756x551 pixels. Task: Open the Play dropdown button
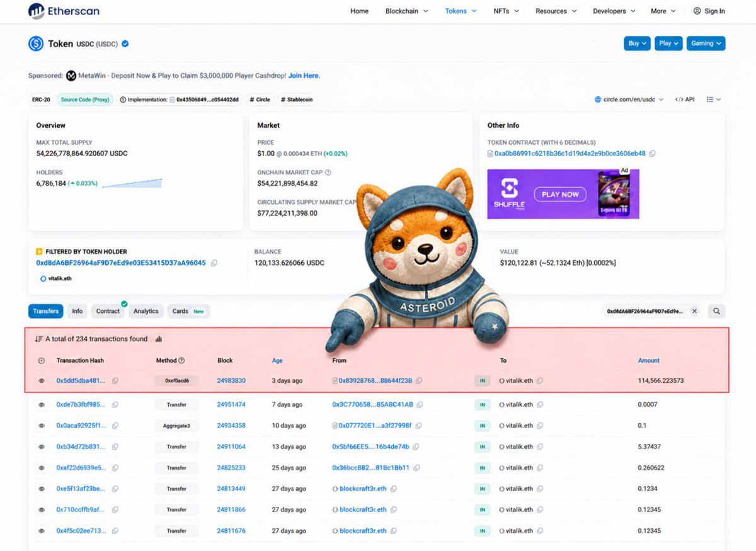(x=668, y=43)
